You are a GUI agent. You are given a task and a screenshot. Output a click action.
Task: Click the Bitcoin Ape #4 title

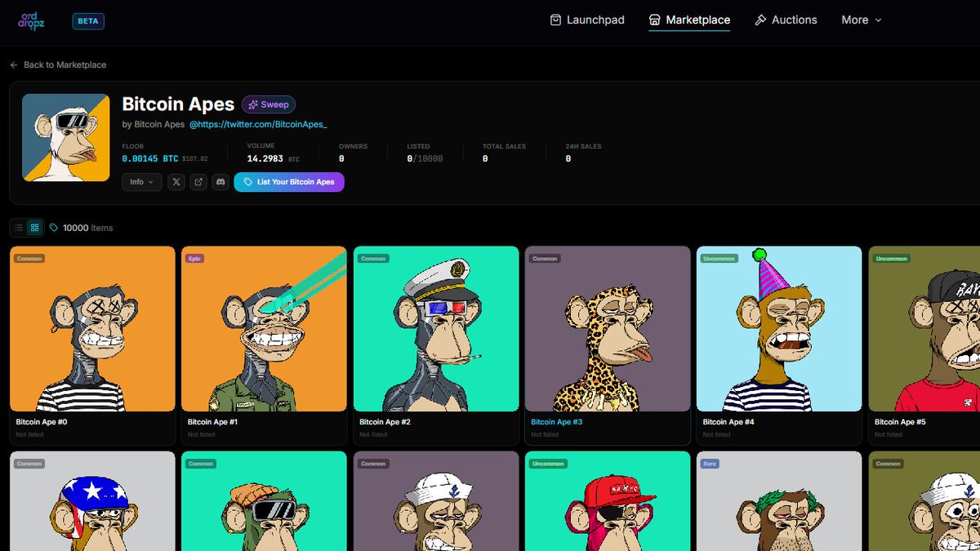728,422
